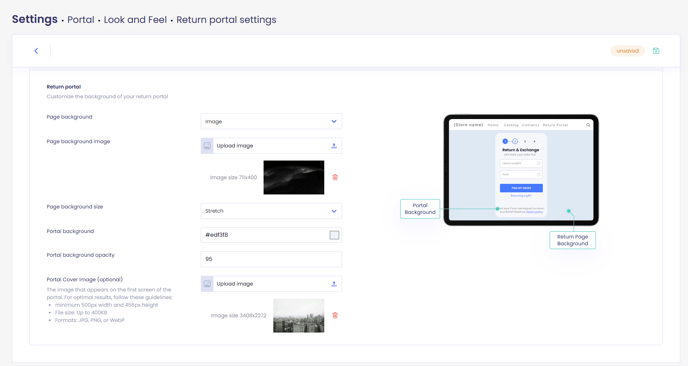Click image placeholder icon in Page background upload
This screenshot has width=688, height=366.
pos(207,146)
